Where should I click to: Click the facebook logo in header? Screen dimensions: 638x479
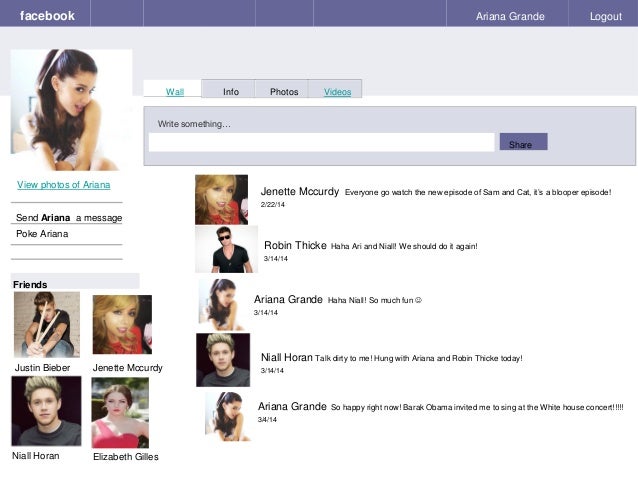click(47, 16)
